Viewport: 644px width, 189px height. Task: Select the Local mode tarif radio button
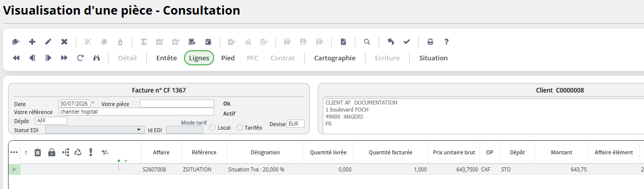pos(212,128)
